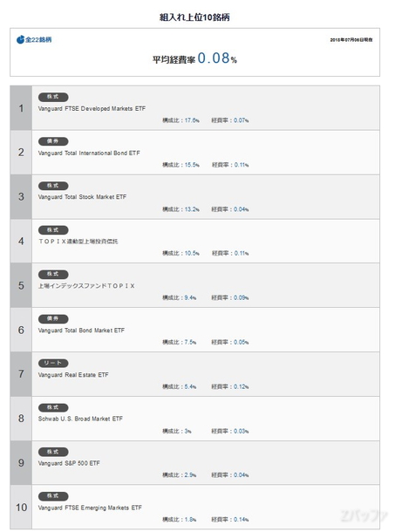Viewport: 395px width, 532px height.
Task: Click the 株式 badge above Vanguard FTSE Developed Markets
Action: [x=53, y=97]
